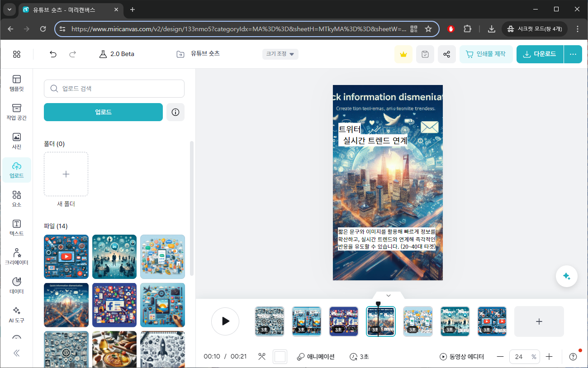Pick the white background color swatch
Image resolution: width=588 pixels, height=368 pixels.
[x=280, y=357]
